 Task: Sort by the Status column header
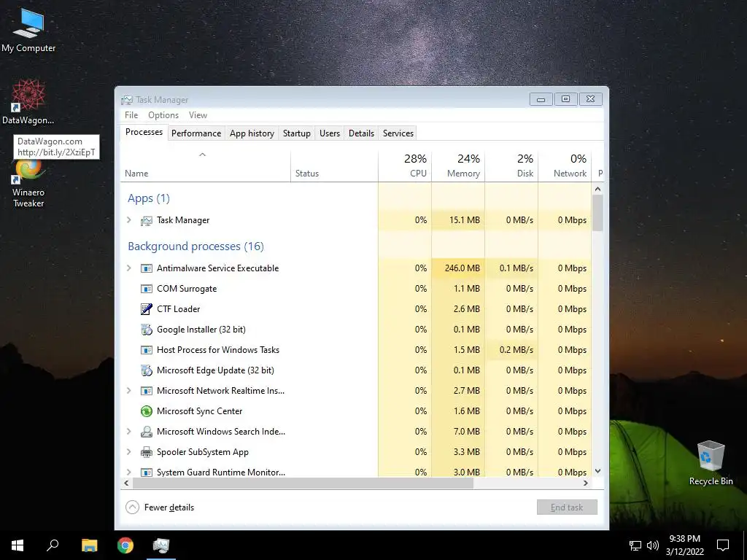click(334, 166)
